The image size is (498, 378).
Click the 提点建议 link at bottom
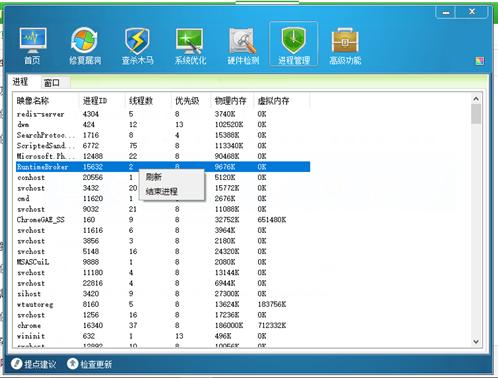34,364
